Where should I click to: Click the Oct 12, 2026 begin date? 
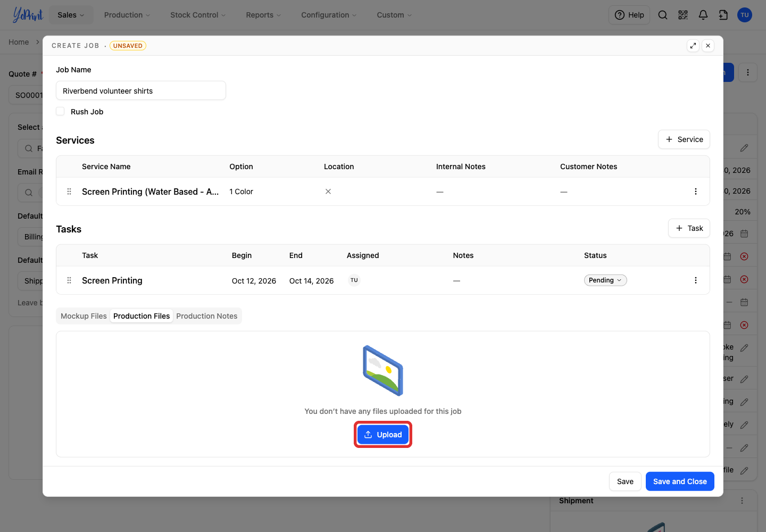coord(254,281)
